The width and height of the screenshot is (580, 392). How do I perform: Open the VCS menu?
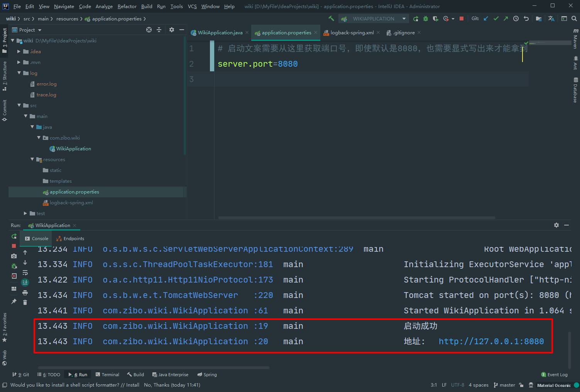coord(192,6)
